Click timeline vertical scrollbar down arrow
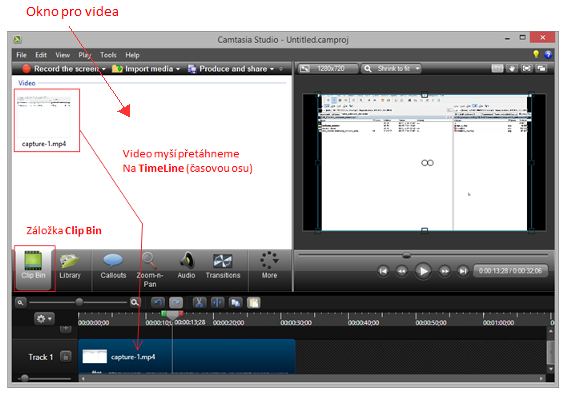566x396 pixels. coord(551,369)
